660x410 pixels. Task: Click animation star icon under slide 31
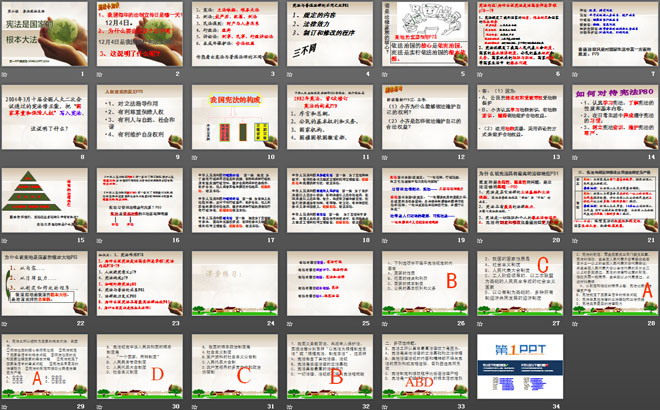pos(195,407)
